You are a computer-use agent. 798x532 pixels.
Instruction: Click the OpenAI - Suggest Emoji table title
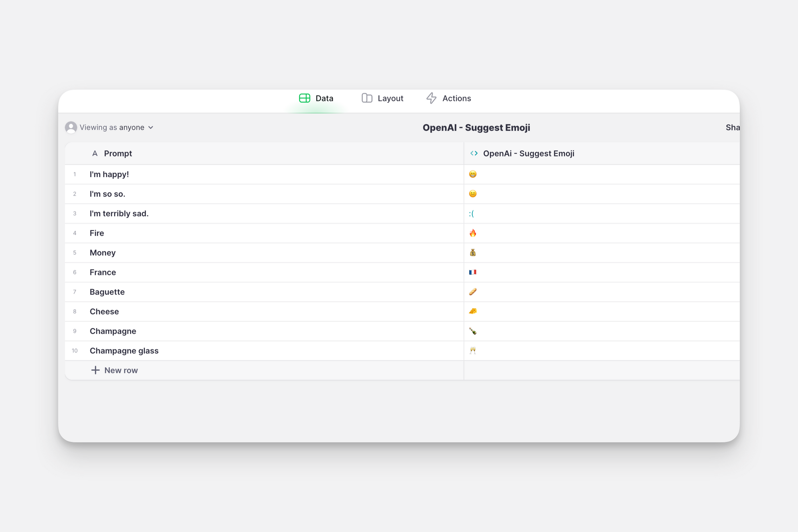[x=476, y=128]
